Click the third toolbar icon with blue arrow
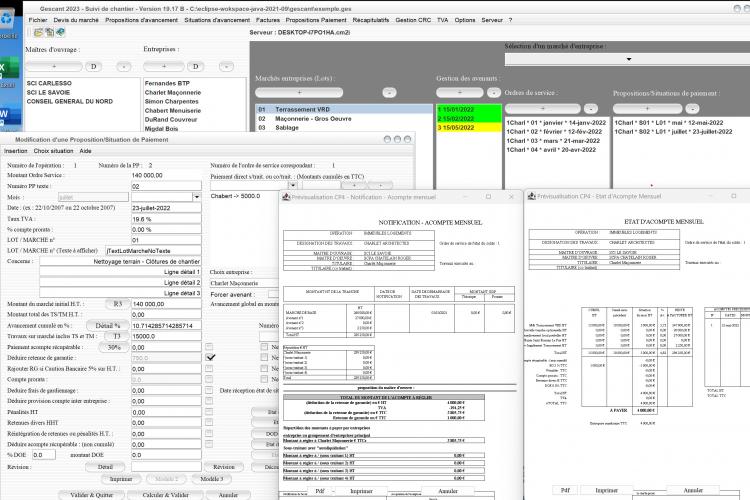The width and height of the screenshot is (750, 500). point(60,33)
